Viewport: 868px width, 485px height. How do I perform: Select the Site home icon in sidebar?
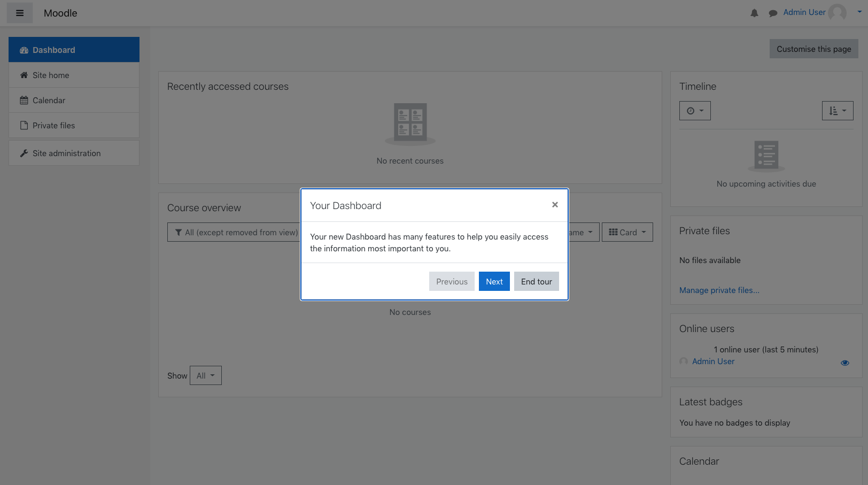(x=24, y=75)
